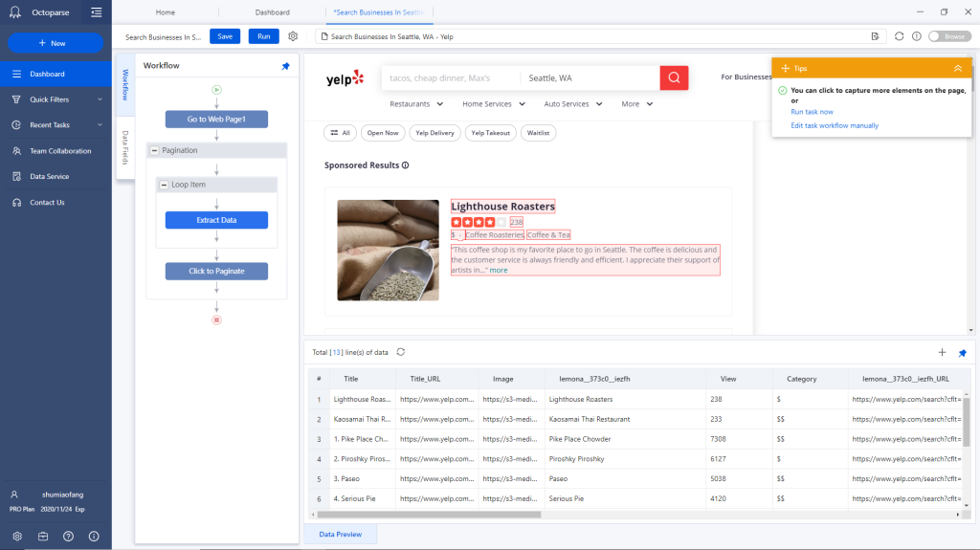Select the Search Businesses In Seattle tab
This screenshot has width=980, height=550.
point(379,12)
